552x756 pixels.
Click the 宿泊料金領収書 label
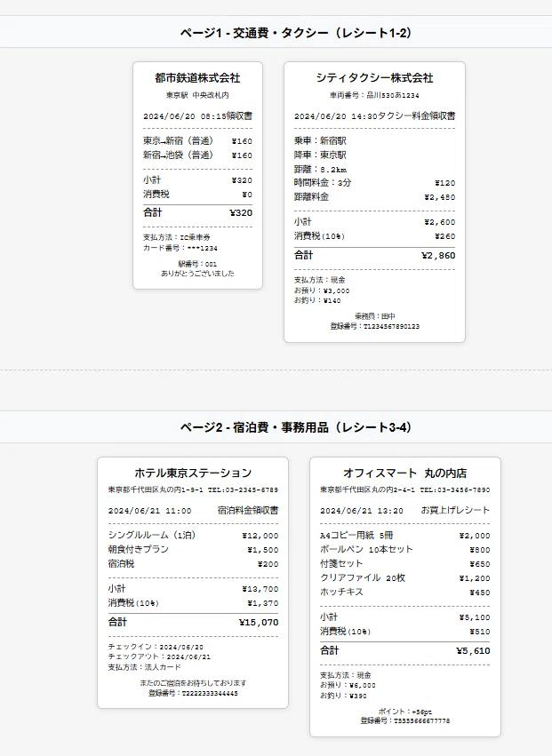248,511
